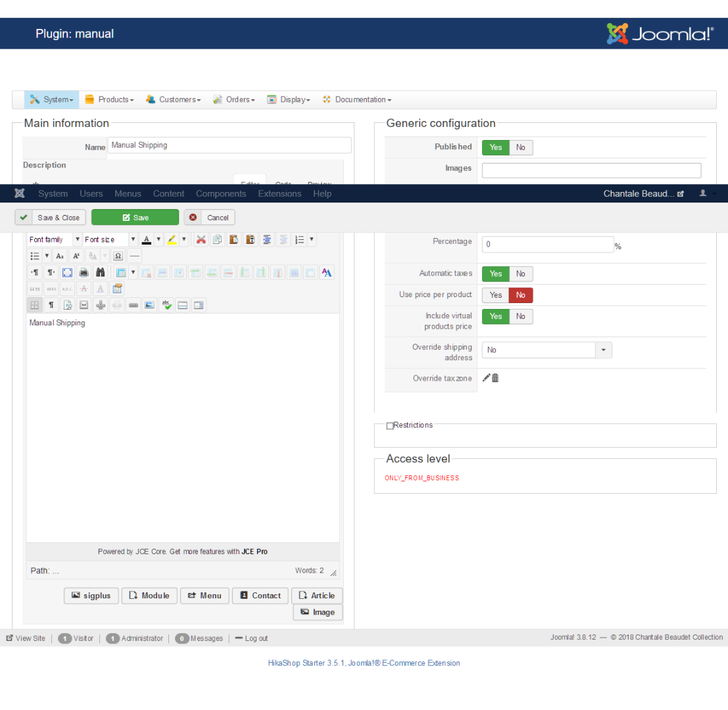728x710 pixels.
Task: Click the text color A swatch
Action: [147, 239]
